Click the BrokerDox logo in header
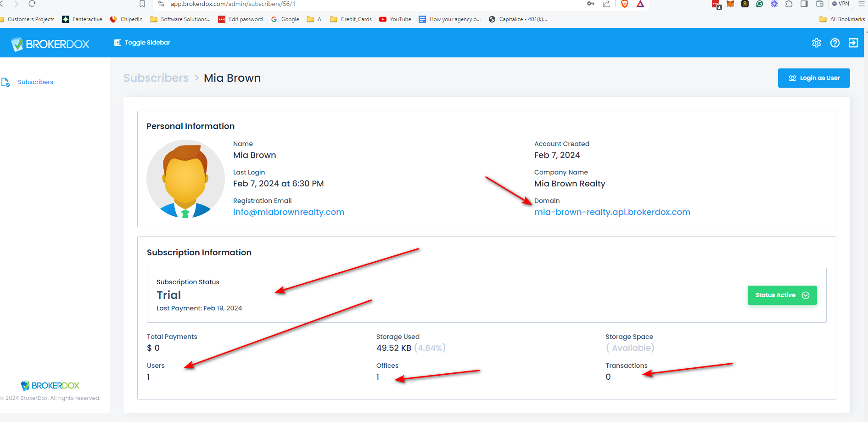This screenshot has width=868, height=422. (50, 44)
